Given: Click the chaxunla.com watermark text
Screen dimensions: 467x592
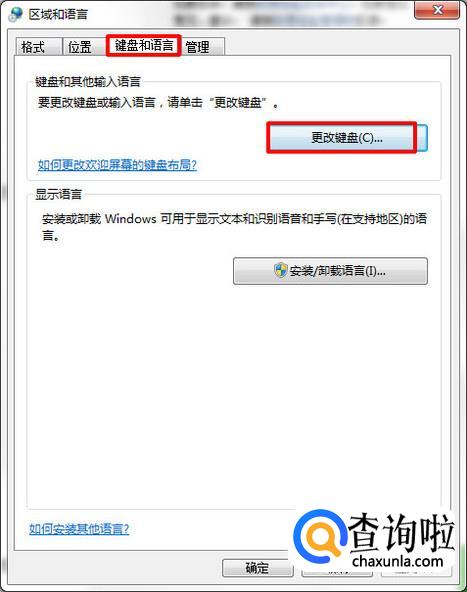Looking at the screenshot, I should [398, 561].
